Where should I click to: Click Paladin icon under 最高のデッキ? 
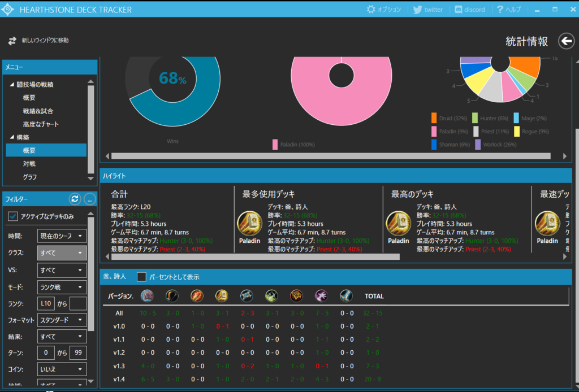[399, 223]
